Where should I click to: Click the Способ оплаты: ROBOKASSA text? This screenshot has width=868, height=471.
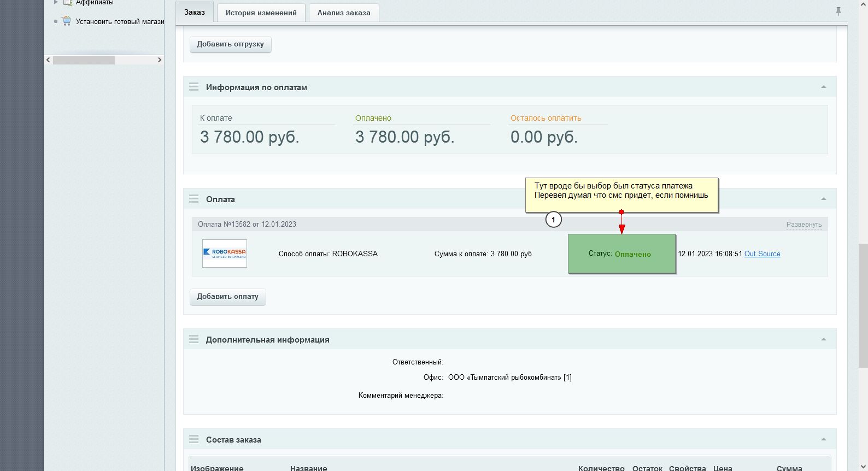(328, 254)
